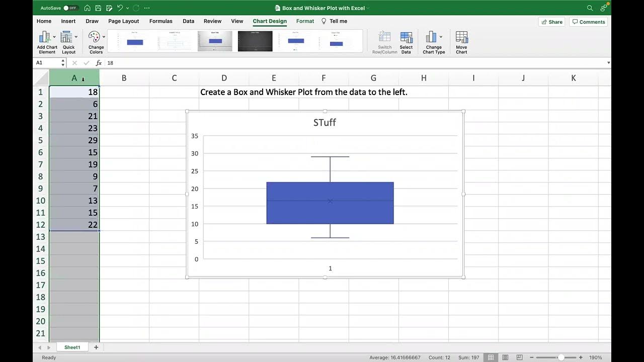Viewport: 644px width, 362px height.
Task: Open the Review ribbon tab
Action: click(212, 21)
